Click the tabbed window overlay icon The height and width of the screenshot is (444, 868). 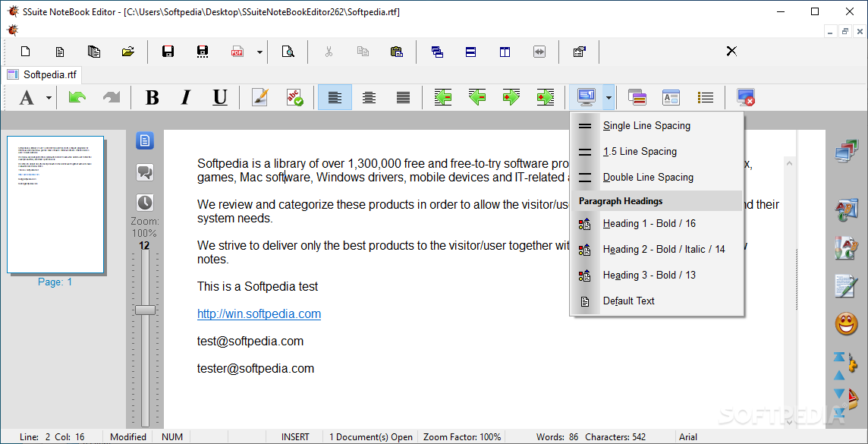pos(637,97)
